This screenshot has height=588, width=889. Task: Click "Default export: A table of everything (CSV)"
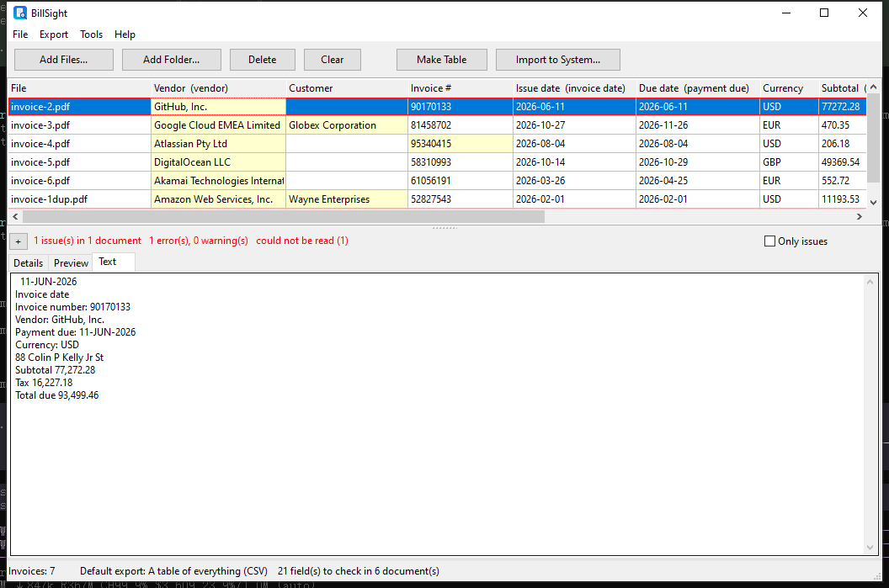(173, 571)
